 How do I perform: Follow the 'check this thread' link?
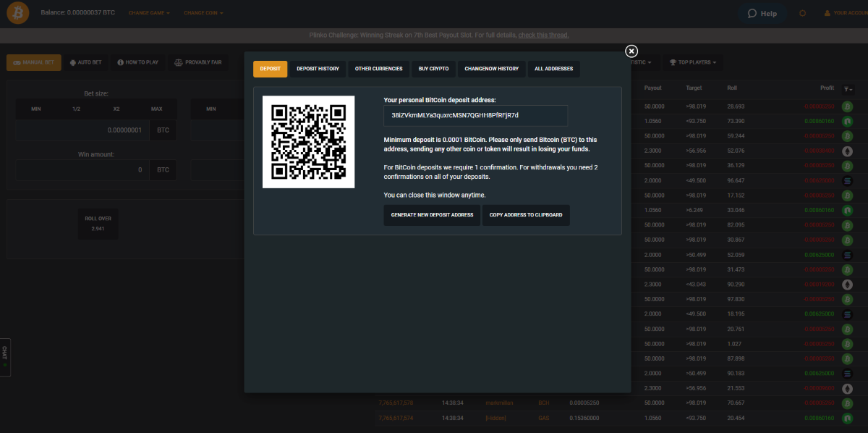pyautogui.click(x=543, y=35)
